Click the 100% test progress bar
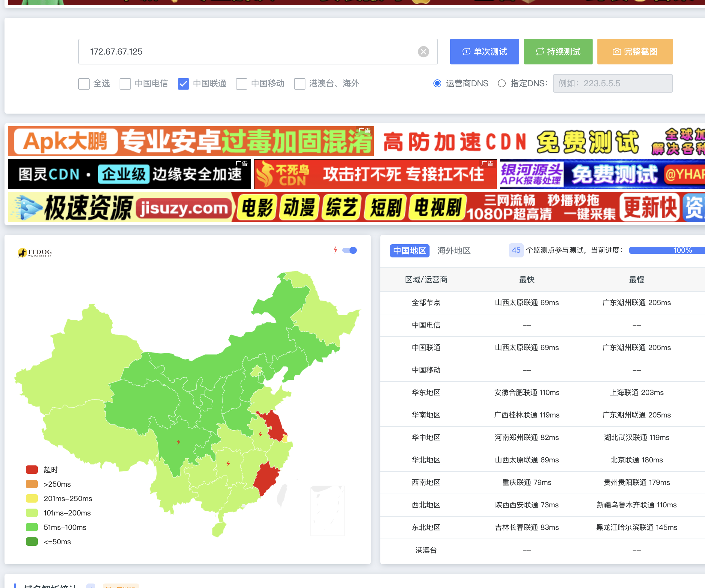 (667, 250)
